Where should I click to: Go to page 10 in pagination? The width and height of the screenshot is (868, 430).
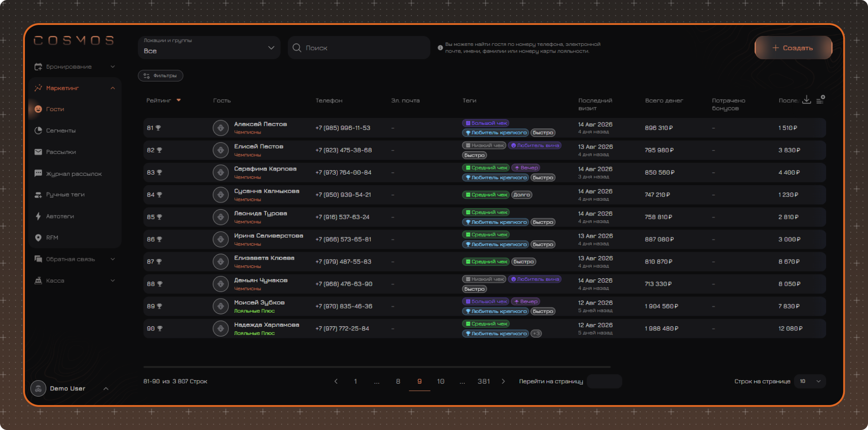tap(441, 381)
